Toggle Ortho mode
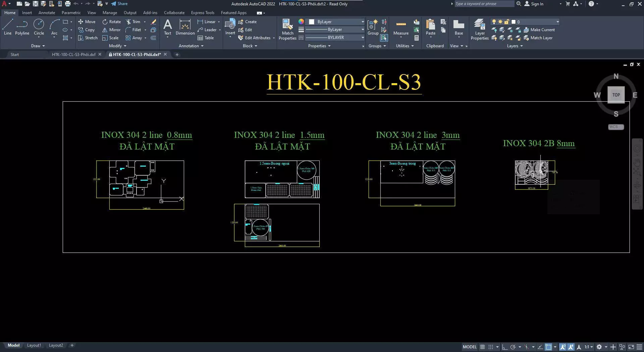This screenshot has width=644, height=352. point(504,347)
